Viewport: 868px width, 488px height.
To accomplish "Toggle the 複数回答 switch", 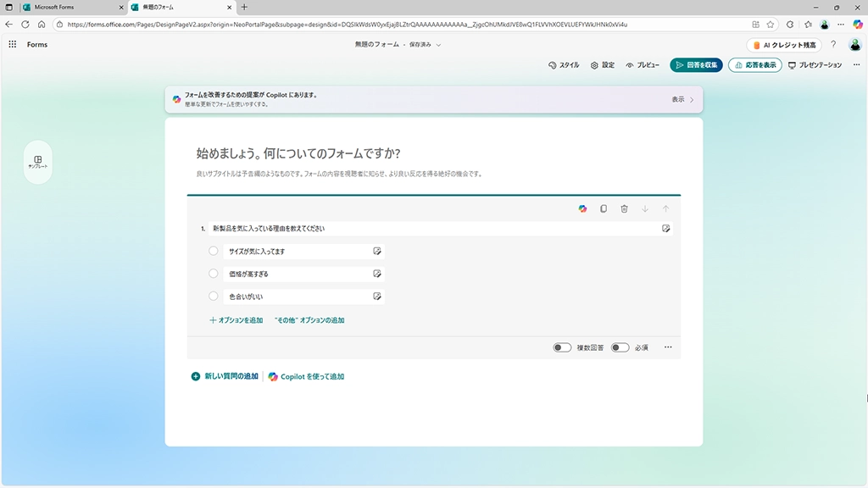I will coord(562,347).
